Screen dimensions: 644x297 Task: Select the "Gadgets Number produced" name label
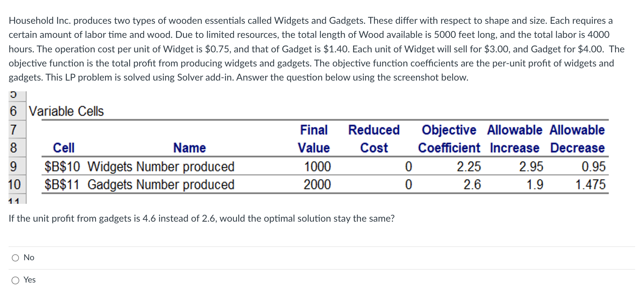click(x=161, y=185)
